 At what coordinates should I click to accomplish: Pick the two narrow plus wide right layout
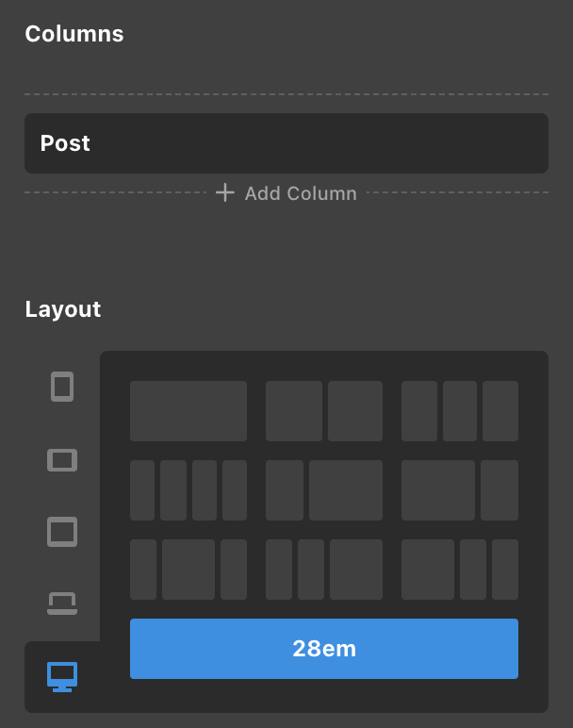[324, 570]
